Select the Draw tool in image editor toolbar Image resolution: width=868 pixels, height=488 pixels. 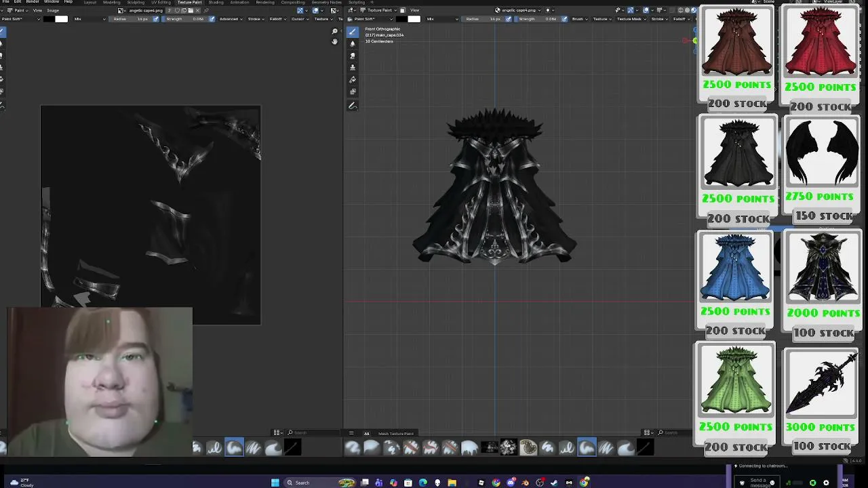[x=1, y=32]
